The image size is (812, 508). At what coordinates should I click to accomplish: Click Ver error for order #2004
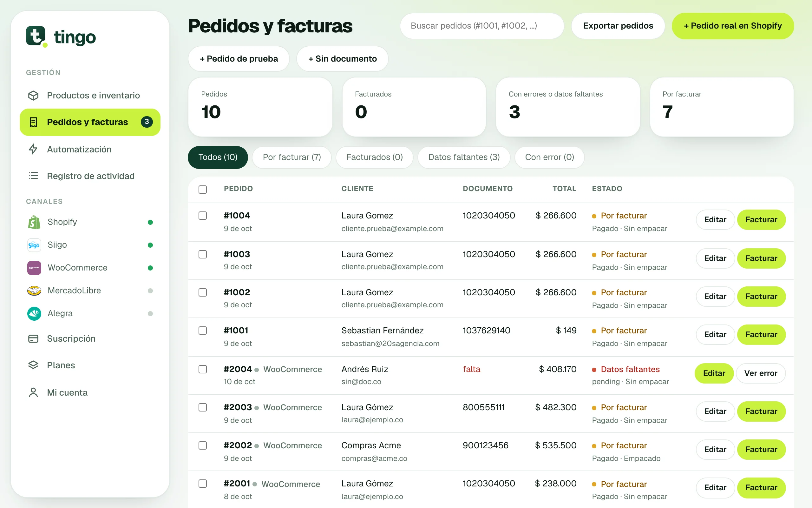point(761,373)
